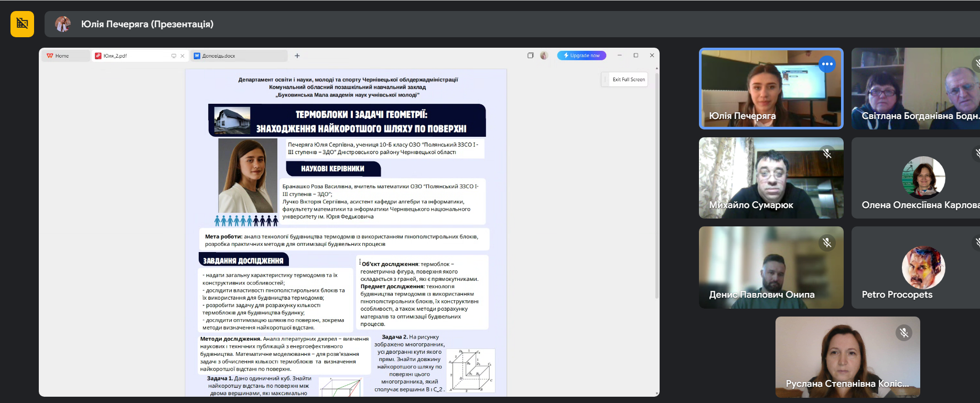Screen dimensions: 980x403
Task: Open three-dot options on Юлія Печеряга tile
Action: [827, 64]
